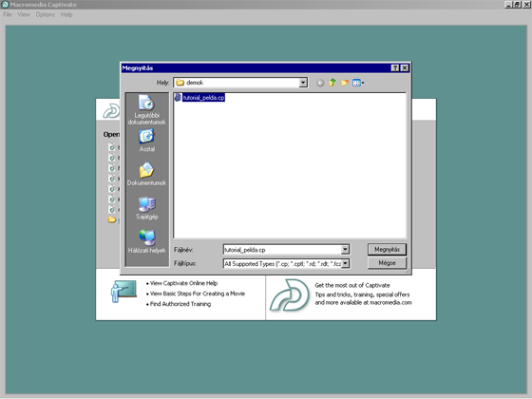Create a new folder icon
532x399 pixels.
point(344,83)
